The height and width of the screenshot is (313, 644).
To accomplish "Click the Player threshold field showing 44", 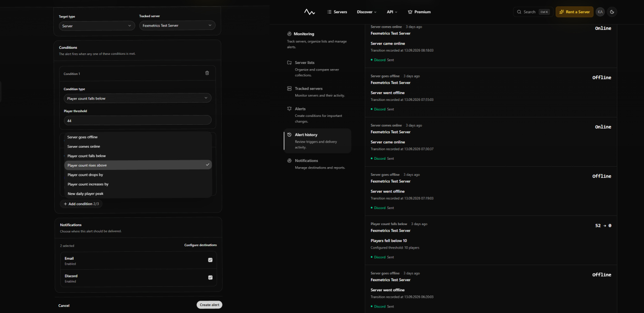I will [138, 120].
